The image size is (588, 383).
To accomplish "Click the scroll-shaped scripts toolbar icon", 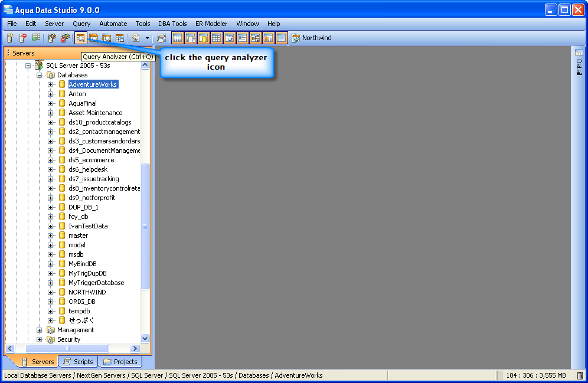I will (x=161, y=38).
